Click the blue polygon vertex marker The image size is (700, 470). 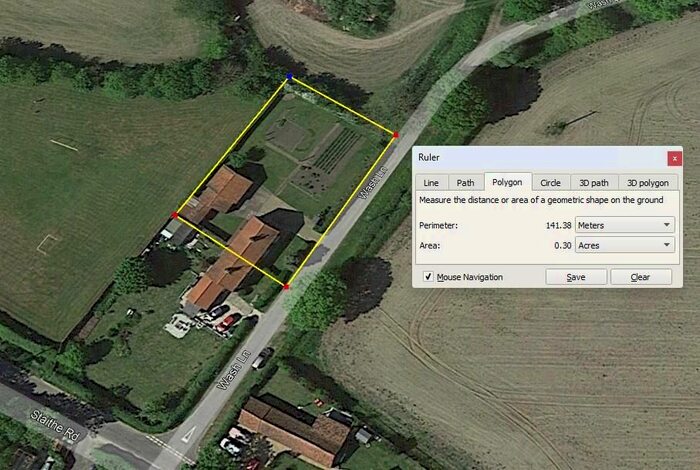(290, 77)
